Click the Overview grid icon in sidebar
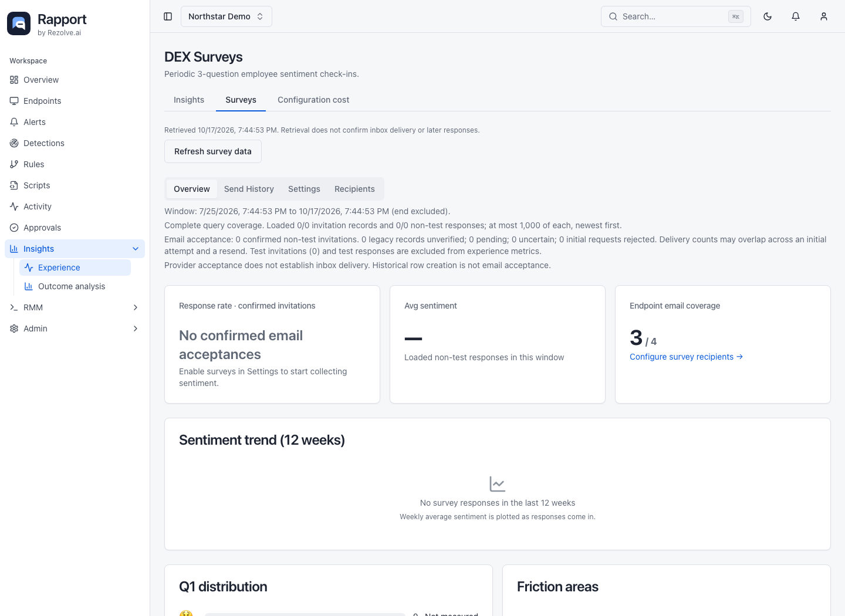 point(14,80)
